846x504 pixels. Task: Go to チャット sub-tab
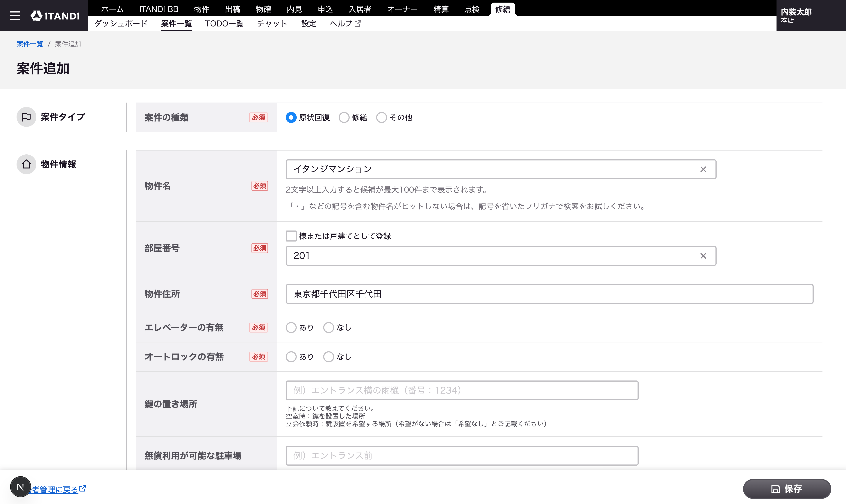[272, 23]
